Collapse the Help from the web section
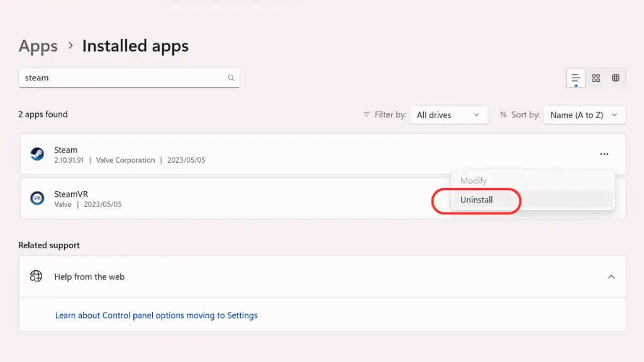The height and width of the screenshot is (362, 644). tap(611, 277)
